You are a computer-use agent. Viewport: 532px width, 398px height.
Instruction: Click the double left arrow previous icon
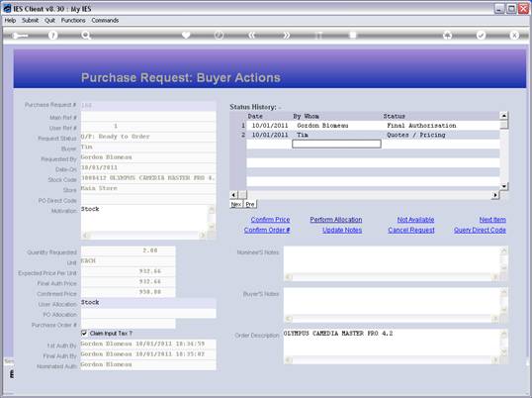[x=252, y=36]
